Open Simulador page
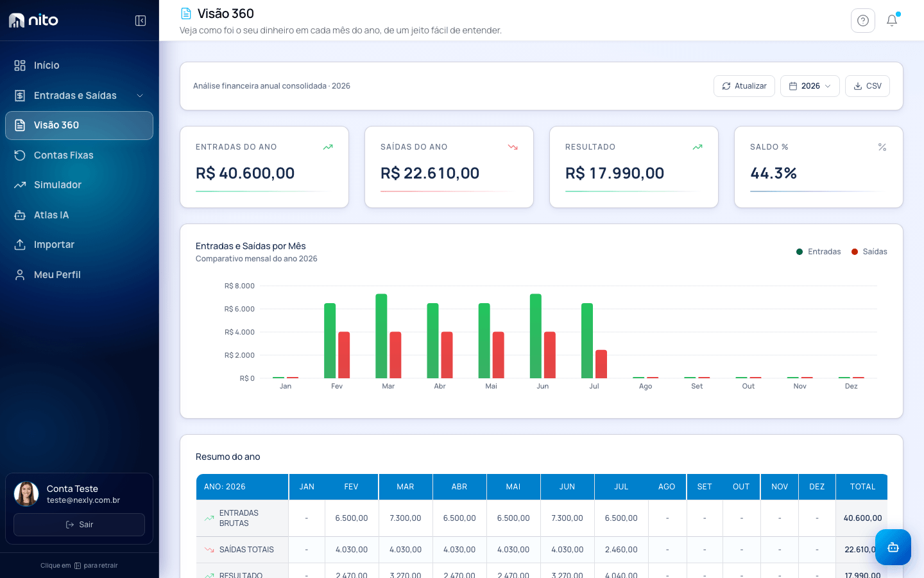The height and width of the screenshot is (578, 924). [x=79, y=185]
